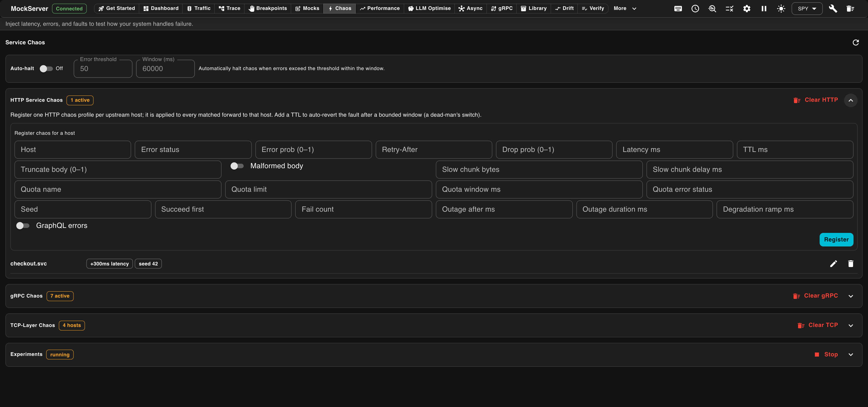Click the 4 hosts badge
Viewport: 868px width, 407px height.
click(x=72, y=325)
